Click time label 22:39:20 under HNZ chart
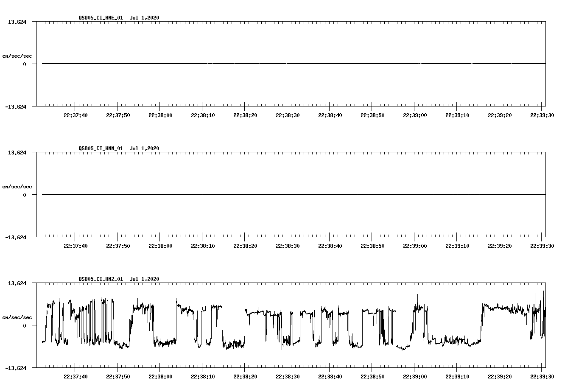Viewport: 576px width, 392px height. tap(500, 376)
